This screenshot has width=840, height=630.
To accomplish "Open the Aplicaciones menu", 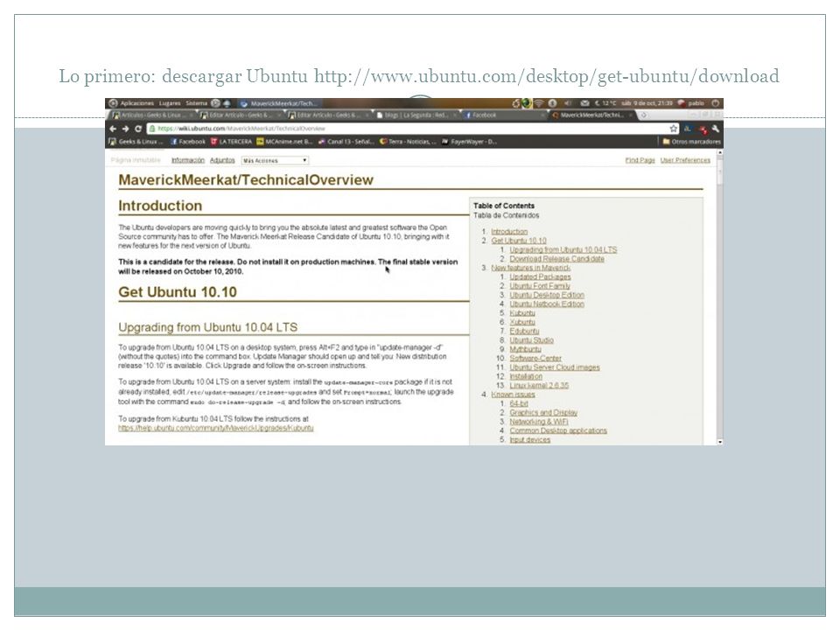I will [136, 103].
